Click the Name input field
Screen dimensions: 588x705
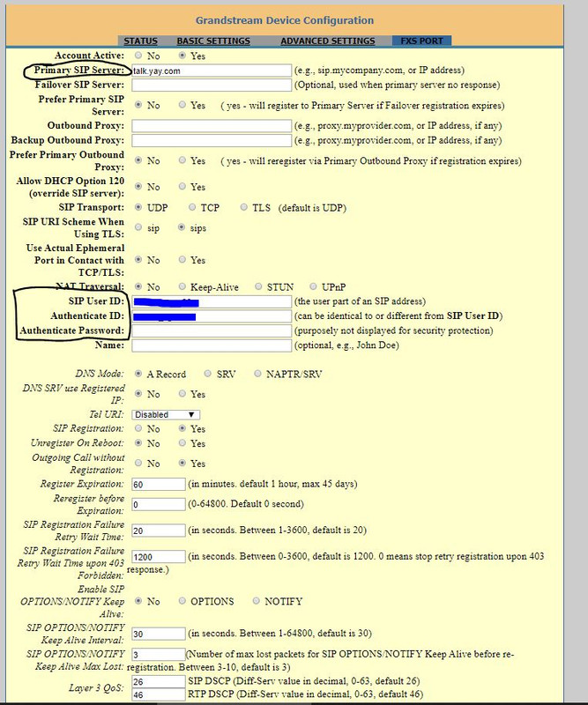coord(212,345)
